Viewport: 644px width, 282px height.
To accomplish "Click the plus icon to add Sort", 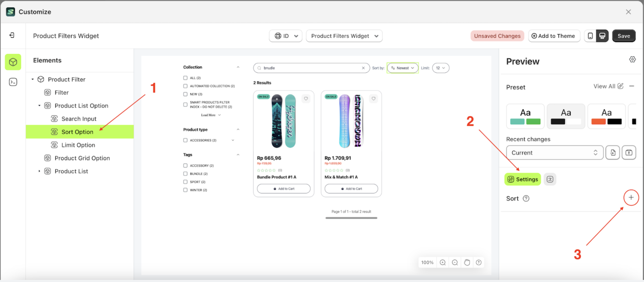I will [x=631, y=198].
